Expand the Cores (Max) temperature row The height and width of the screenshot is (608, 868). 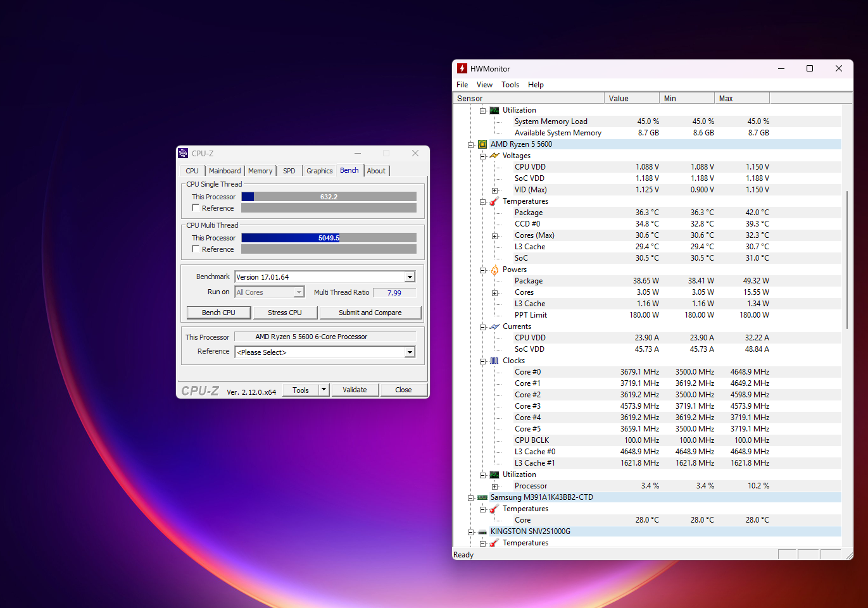[494, 236]
